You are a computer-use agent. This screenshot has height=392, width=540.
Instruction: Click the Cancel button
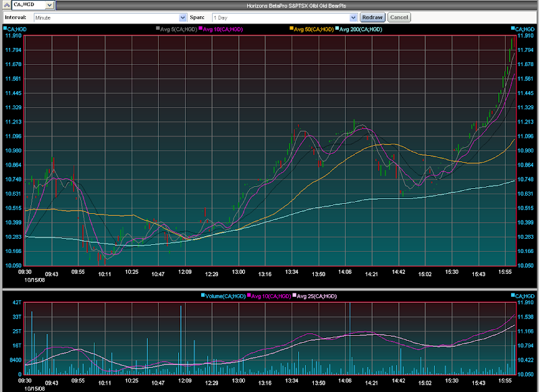399,18
